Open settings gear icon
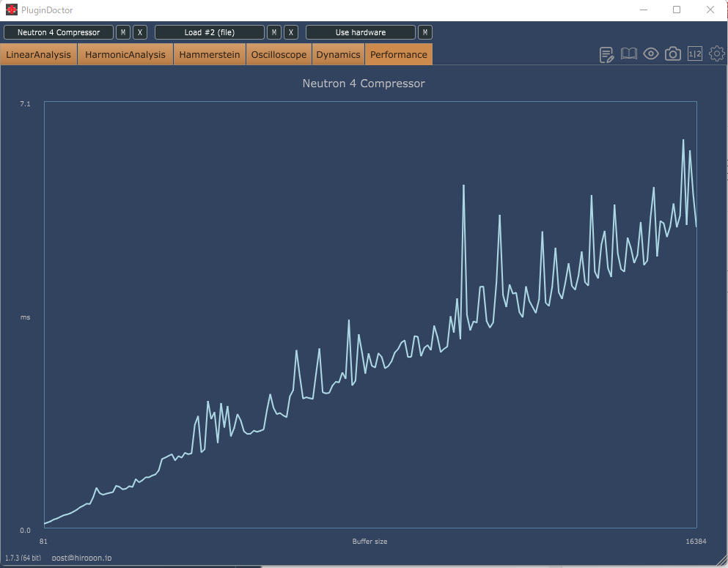 tap(717, 54)
